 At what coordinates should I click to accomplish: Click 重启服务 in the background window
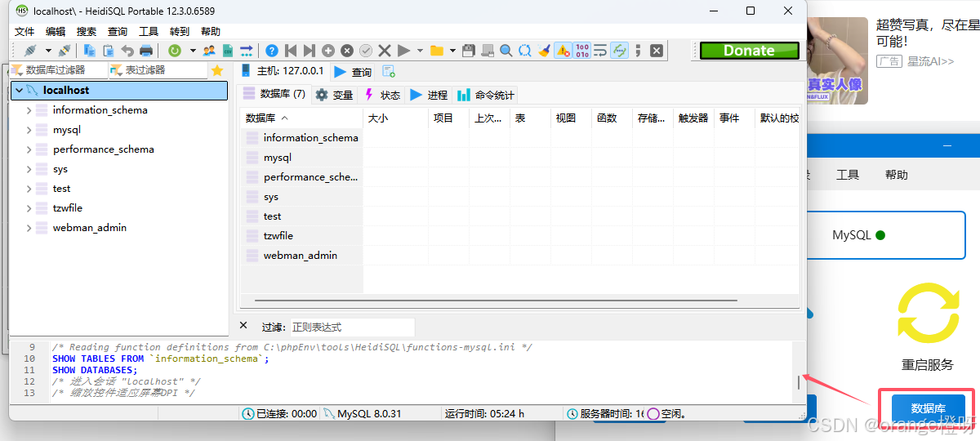pos(927,365)
